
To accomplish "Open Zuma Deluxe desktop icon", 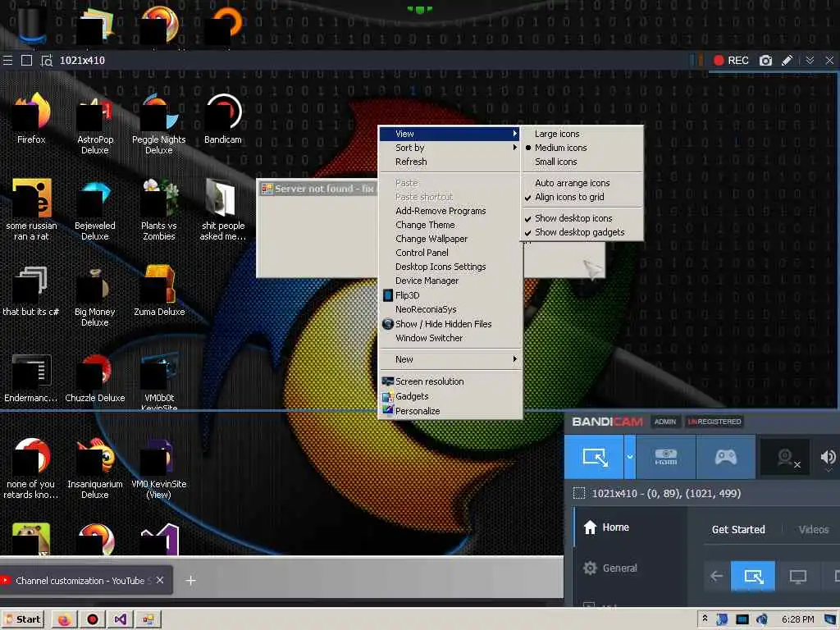I will tap(159, 291).
